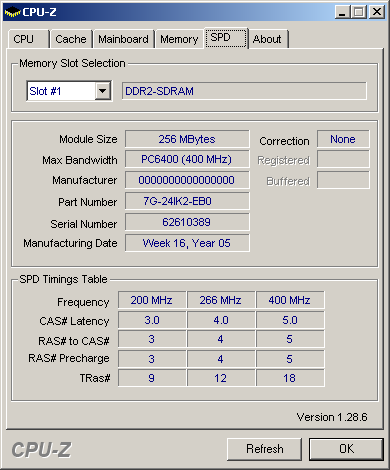Click the Manufacturer value 0000000000000000
The height and width of the screenshot is (470, 390).
(x=187, y=180)
